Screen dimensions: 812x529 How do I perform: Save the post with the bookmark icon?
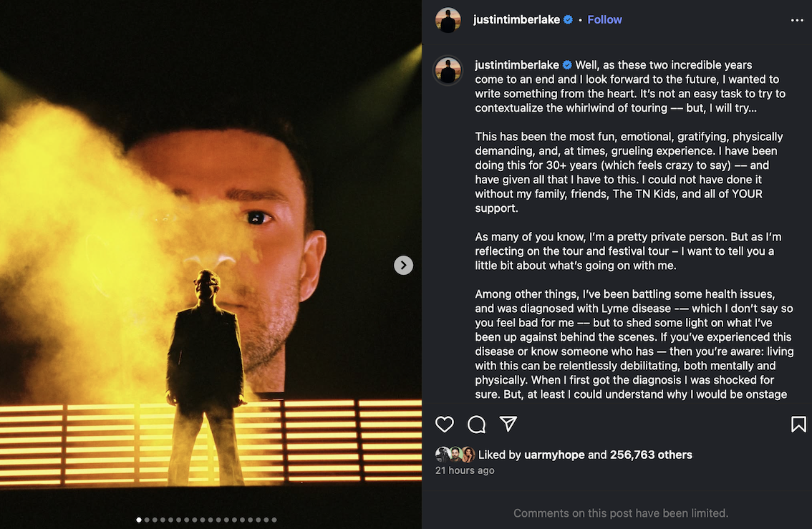pos(798,424)
